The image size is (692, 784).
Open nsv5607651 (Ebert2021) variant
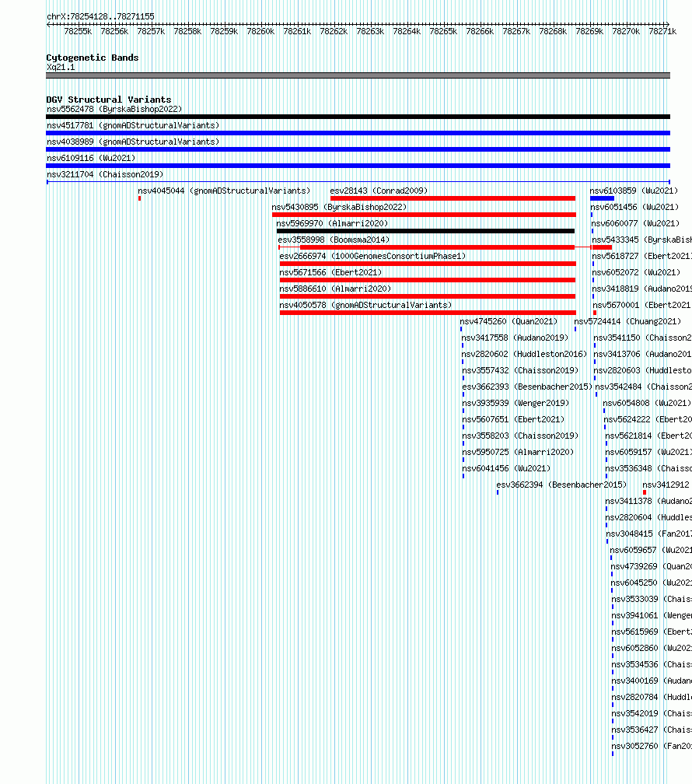coord(513,419)
